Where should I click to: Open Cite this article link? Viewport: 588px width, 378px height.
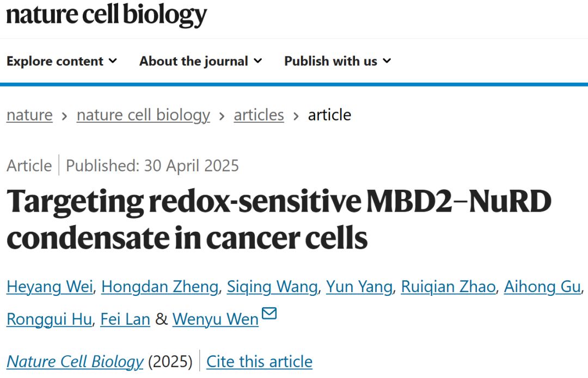click(259, 362)
